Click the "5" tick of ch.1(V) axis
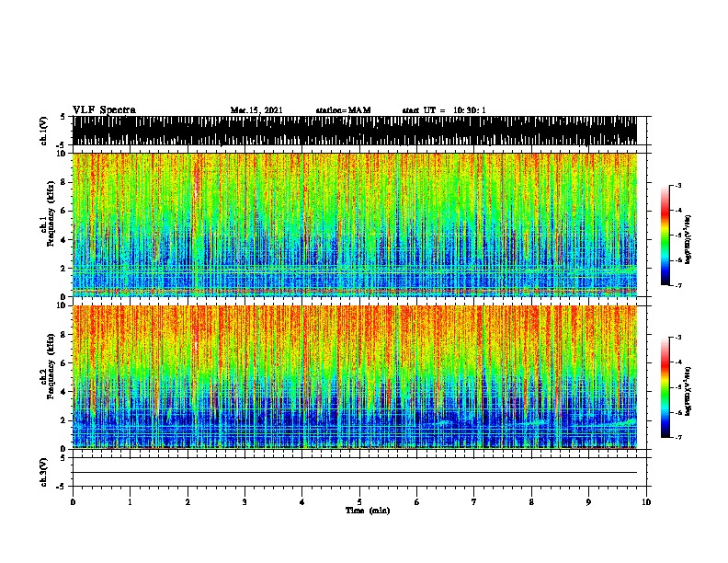This screenshot has height=563, width=728. [x=63, y=117]
